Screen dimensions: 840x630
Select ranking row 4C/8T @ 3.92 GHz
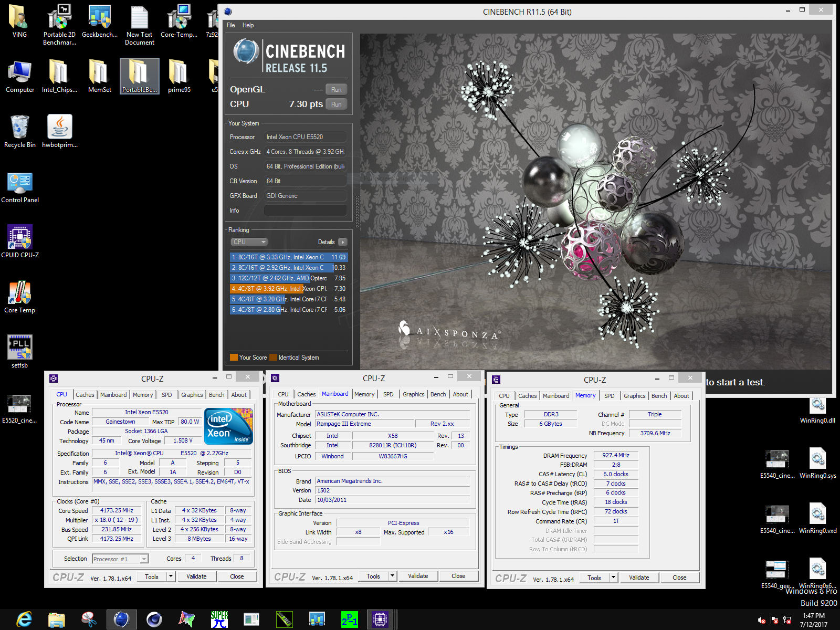289,289
